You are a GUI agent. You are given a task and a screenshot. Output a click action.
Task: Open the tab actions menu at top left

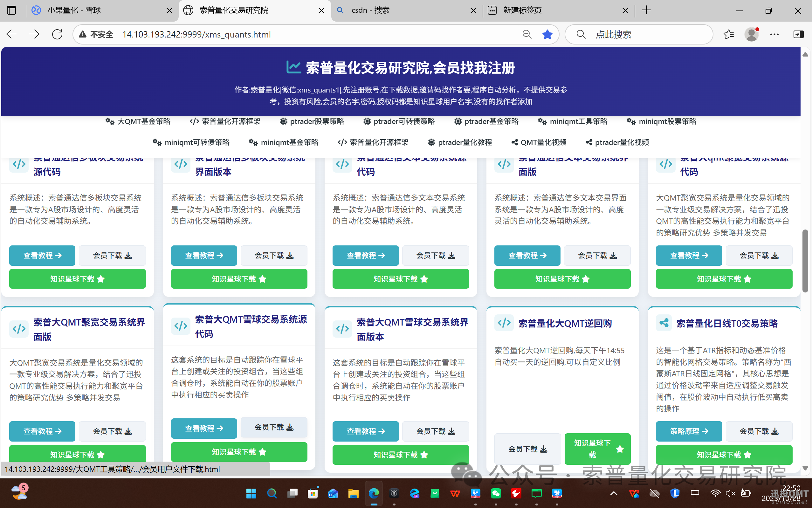(x=12, y=10)
